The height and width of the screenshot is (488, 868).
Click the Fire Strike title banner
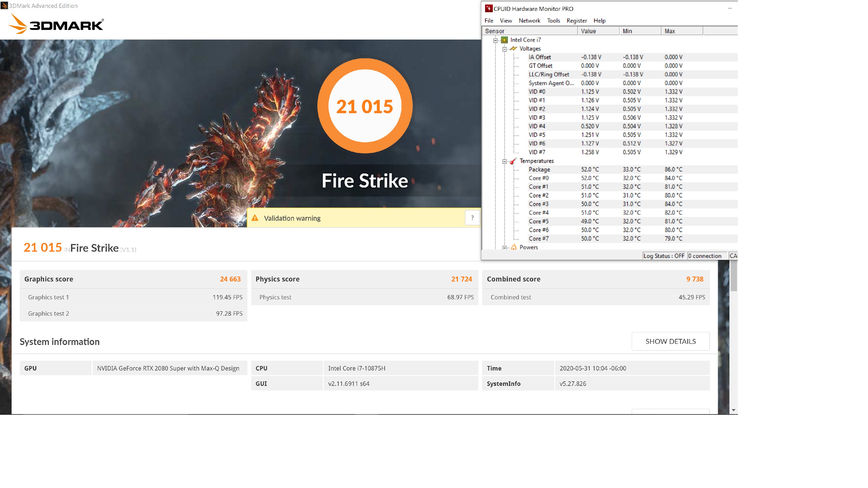365,181
